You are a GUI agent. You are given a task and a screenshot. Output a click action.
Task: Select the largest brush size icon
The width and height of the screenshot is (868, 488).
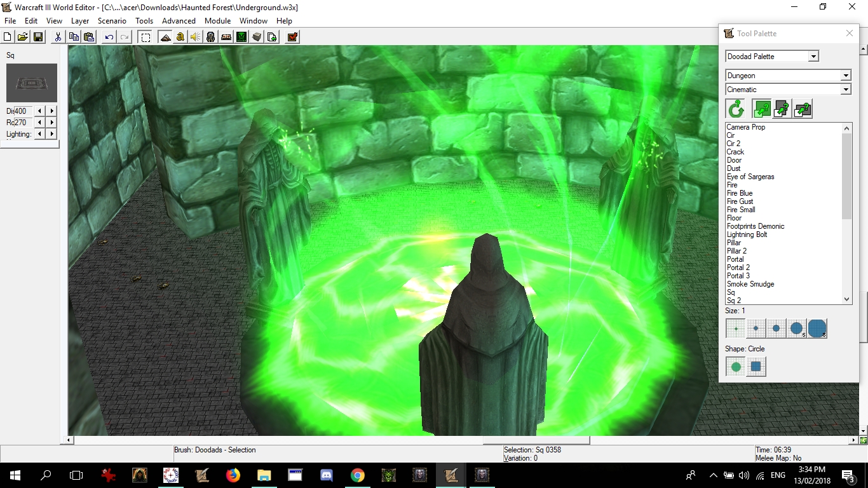[817, 329]
